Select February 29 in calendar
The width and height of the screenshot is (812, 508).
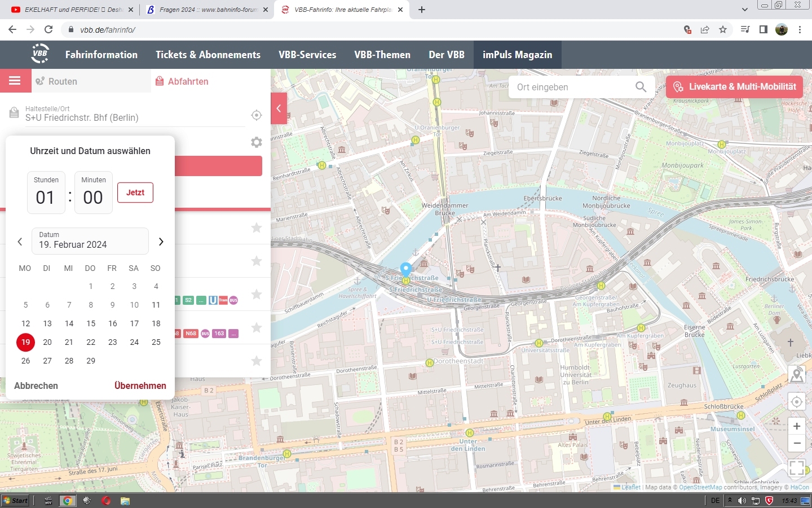[91, 361]
